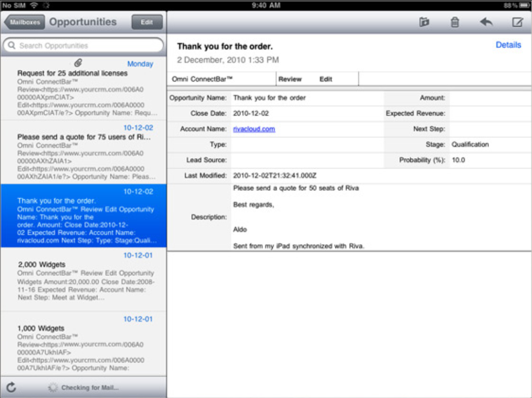
Task: Open "Request for 25 additional licenses" message
Action: pyautogui.click(x=84, y=88)
